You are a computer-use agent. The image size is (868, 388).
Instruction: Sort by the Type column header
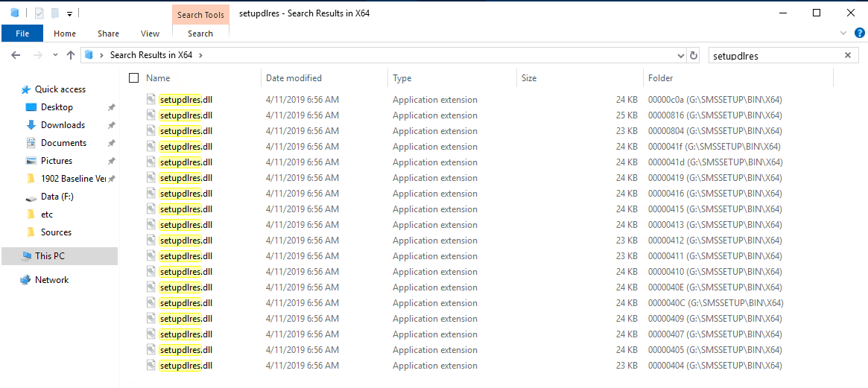(402, 78)
